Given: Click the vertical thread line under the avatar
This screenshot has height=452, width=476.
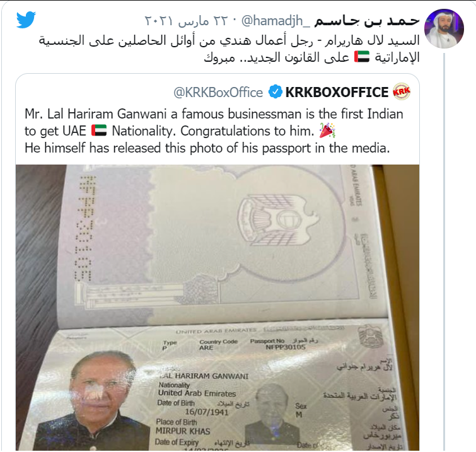Looking at the screenshot, I should point(444,252).
